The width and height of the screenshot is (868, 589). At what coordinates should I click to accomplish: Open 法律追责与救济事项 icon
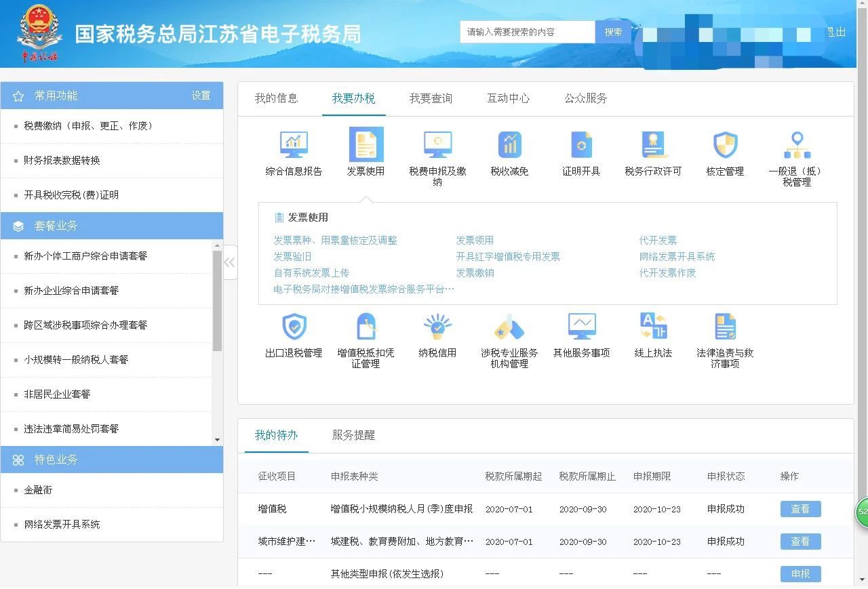pos(725,327)
